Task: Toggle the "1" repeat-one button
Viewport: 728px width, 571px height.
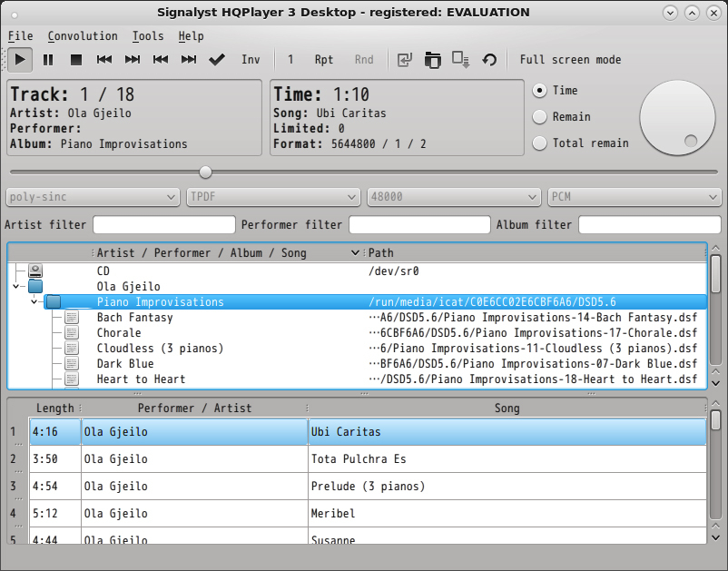Action: [x=290, y=60]
